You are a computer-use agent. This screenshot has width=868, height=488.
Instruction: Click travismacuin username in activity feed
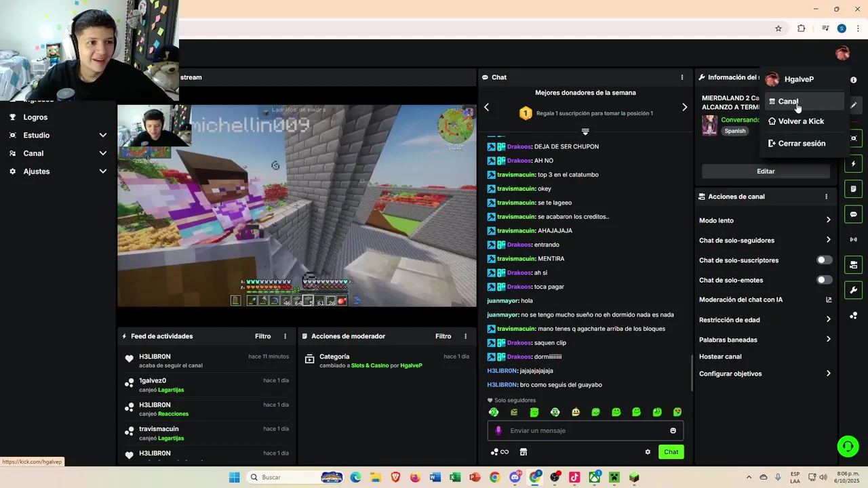pos(159,429)
